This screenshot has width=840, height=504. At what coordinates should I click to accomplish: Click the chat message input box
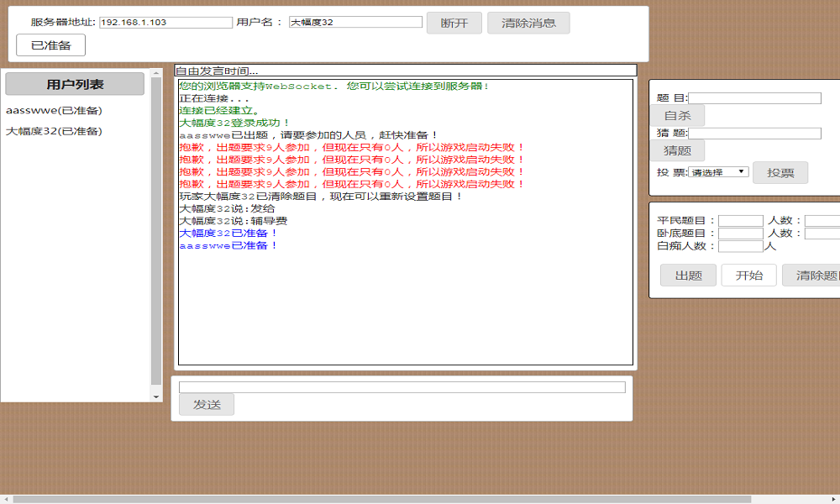(x=402, y=387)
